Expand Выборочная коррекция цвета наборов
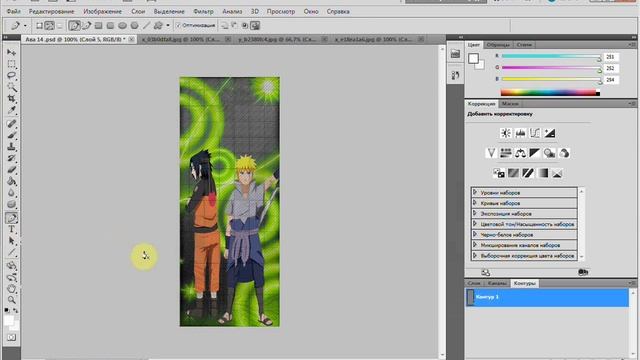Viewport: 640px width, 360px height. [x=475, y=256]
